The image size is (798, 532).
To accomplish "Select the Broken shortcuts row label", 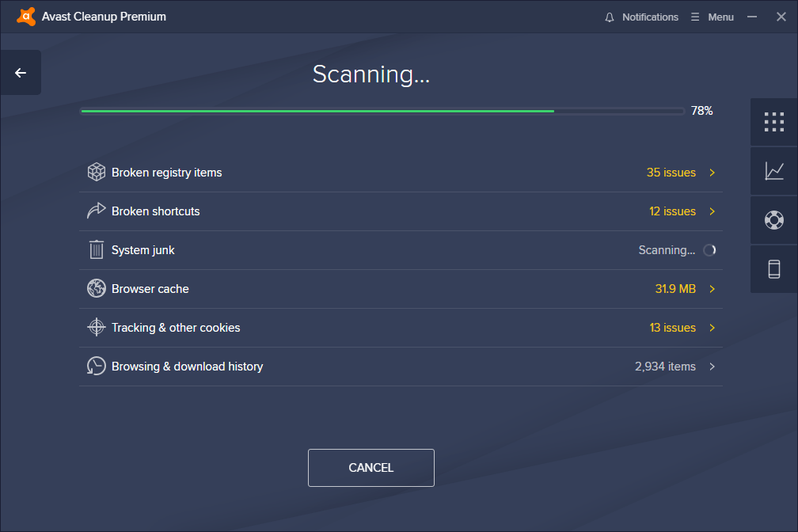I will tap(155, 211).
